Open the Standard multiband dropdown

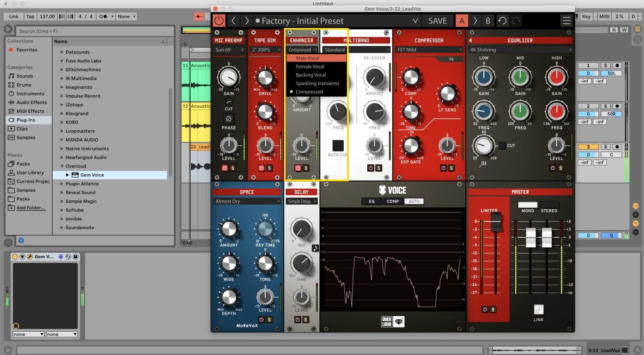point(356,50)
